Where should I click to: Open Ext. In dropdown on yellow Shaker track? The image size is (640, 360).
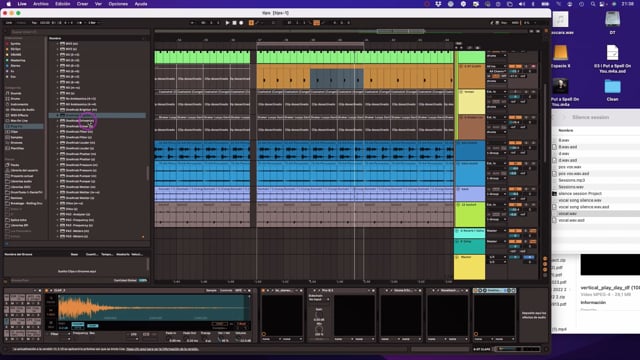point(496,92)
